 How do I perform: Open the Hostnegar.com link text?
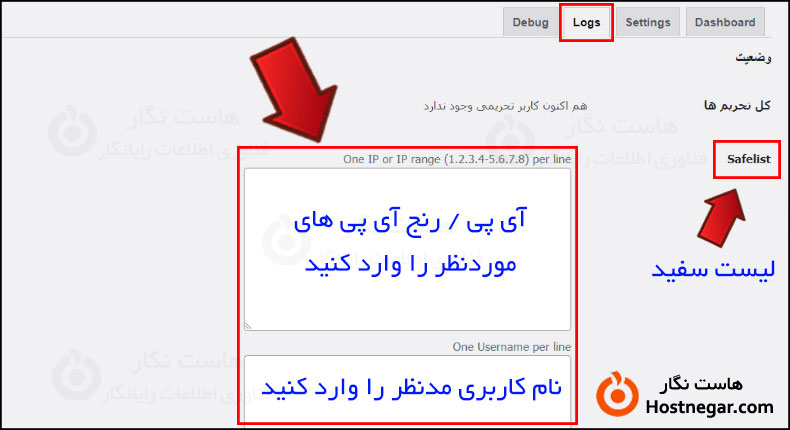coord(709,407)
